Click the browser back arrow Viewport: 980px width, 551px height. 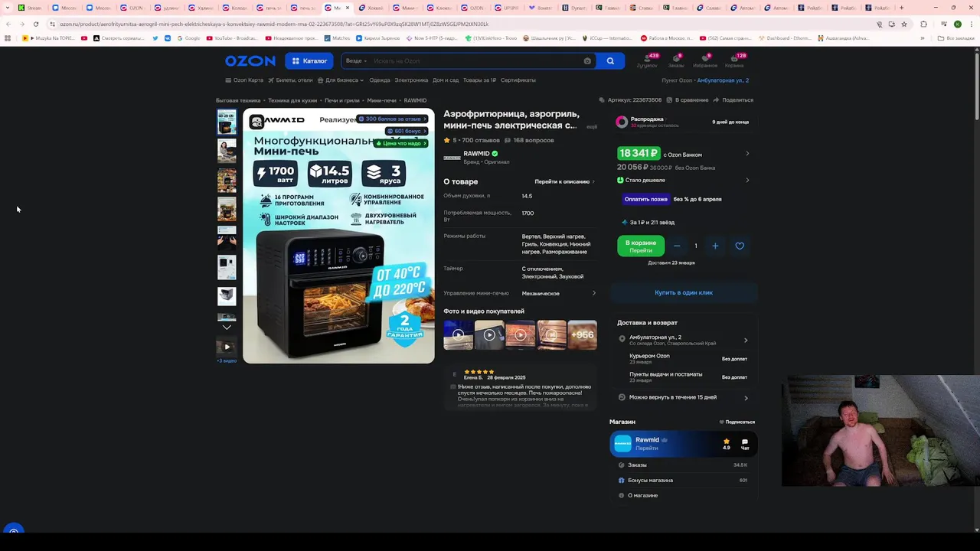tap(8, 24)
